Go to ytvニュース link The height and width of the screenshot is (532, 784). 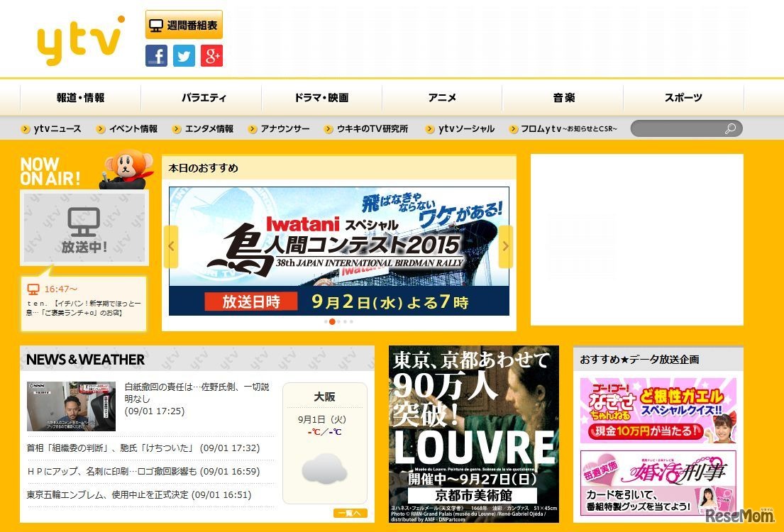(x=51, y=129)
